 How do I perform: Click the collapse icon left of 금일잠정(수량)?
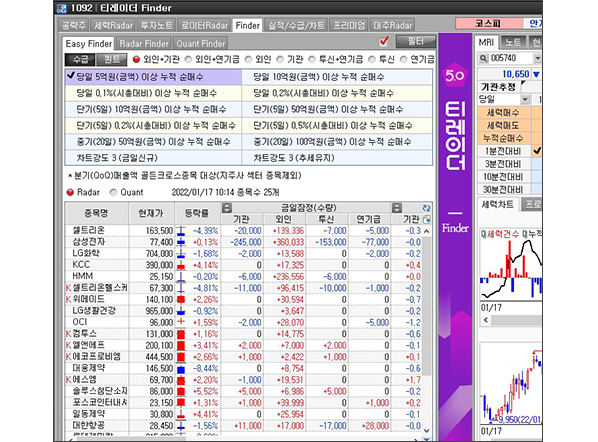227,207
